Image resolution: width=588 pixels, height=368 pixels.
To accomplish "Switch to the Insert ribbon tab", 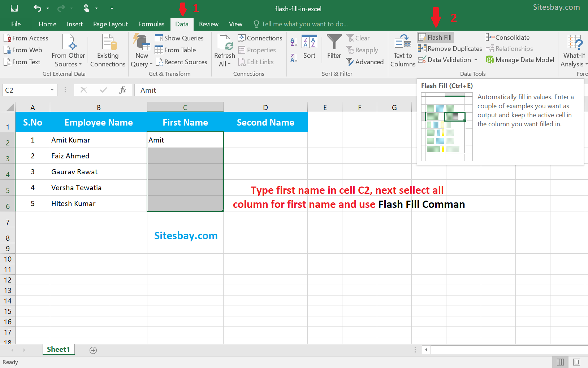I will pyautogui.click(x=75, y=24).
